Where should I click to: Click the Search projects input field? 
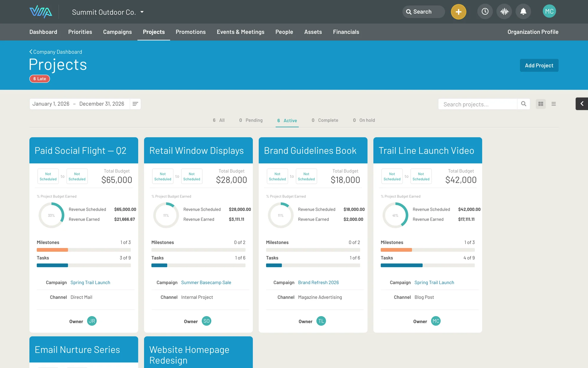click(478, 104)
